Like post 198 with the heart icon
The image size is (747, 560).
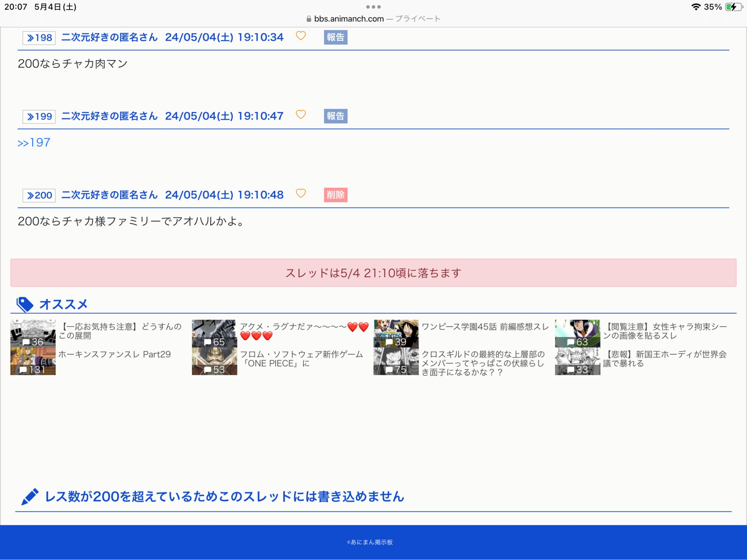pos(301,36)
